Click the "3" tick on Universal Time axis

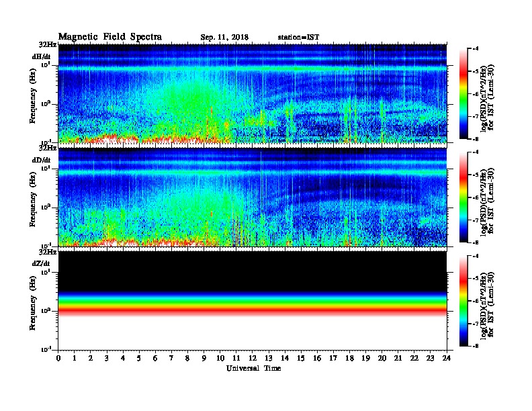(x=107, y=359)
